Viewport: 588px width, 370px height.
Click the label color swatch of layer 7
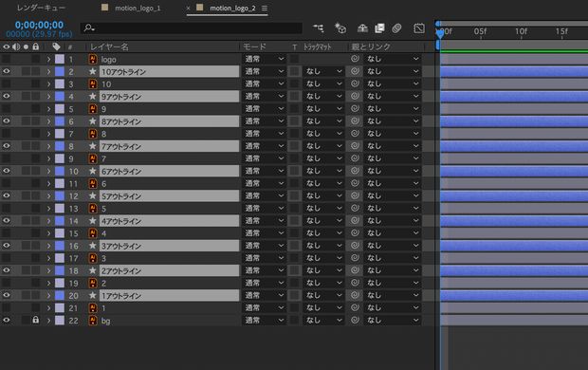point(60,134)
